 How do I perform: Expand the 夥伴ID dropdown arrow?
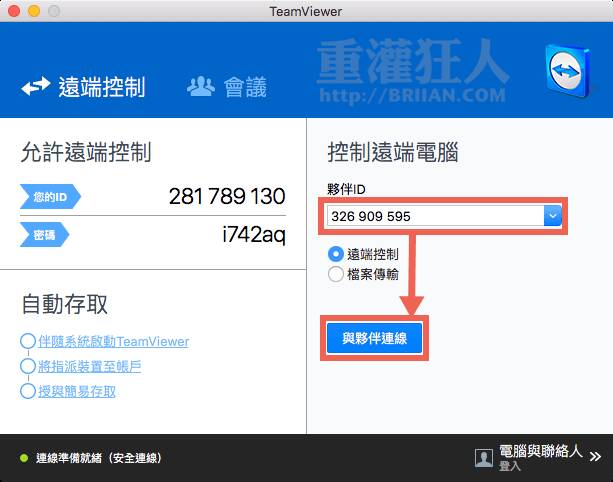(x=552, y=216)
